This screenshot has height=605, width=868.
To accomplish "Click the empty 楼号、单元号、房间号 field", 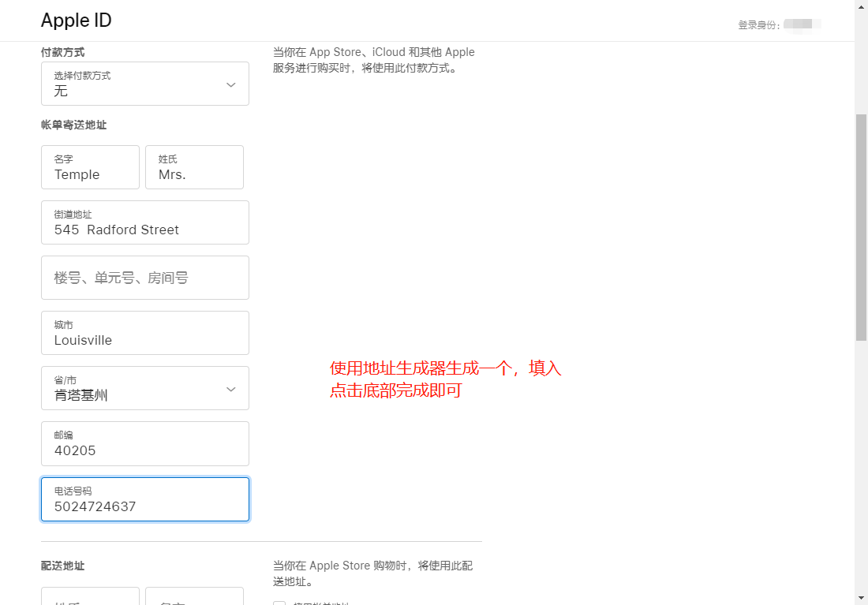I will (145, 278).
